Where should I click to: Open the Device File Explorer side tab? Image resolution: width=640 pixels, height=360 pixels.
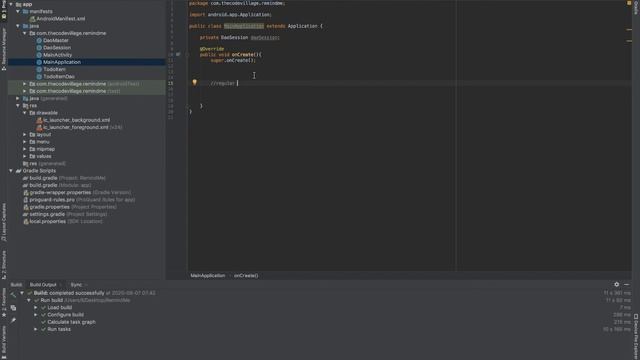pyautogui.click(x=636, y=336)
